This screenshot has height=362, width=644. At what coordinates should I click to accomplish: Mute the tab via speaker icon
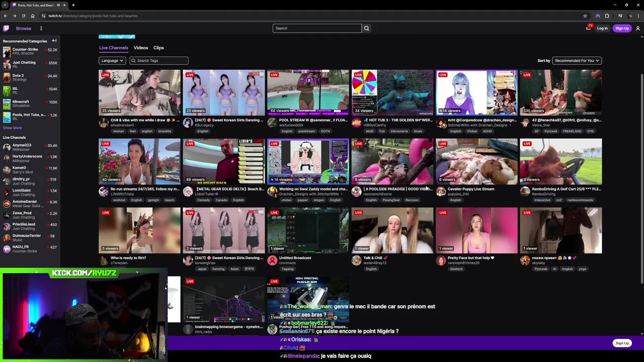(x=58, y=5)
